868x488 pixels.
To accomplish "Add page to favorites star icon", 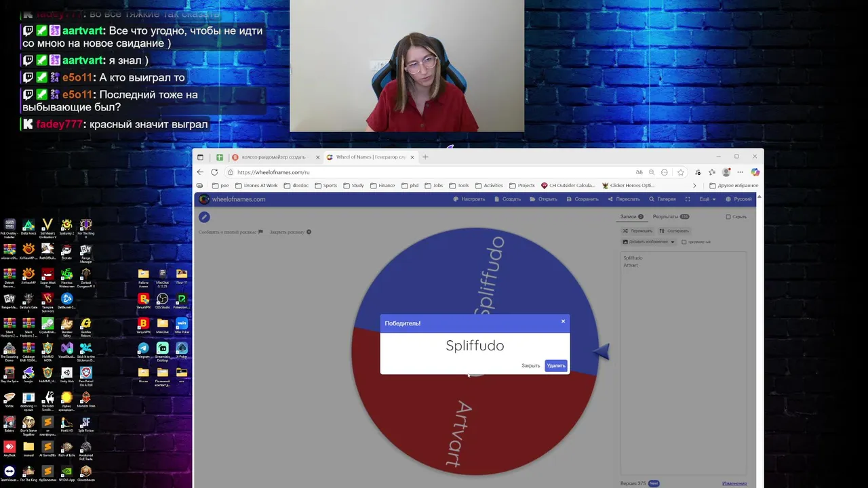I will click(x=680, y=172).
